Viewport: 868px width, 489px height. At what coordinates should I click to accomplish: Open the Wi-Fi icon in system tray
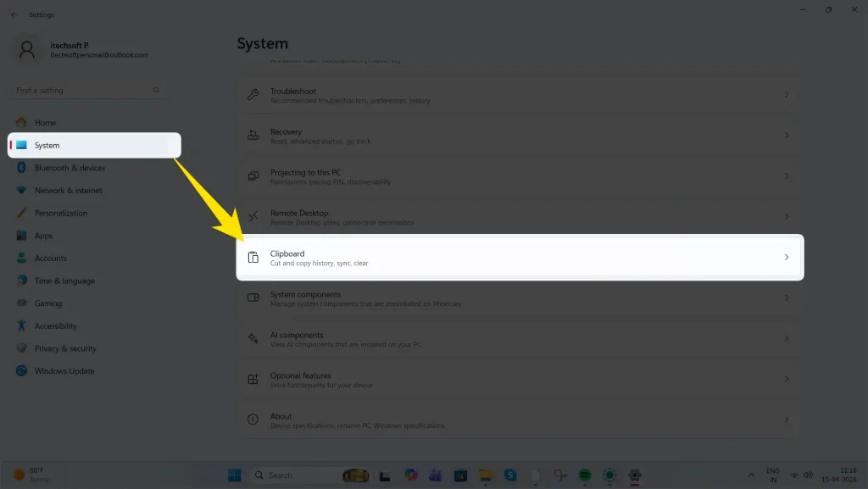794,475
